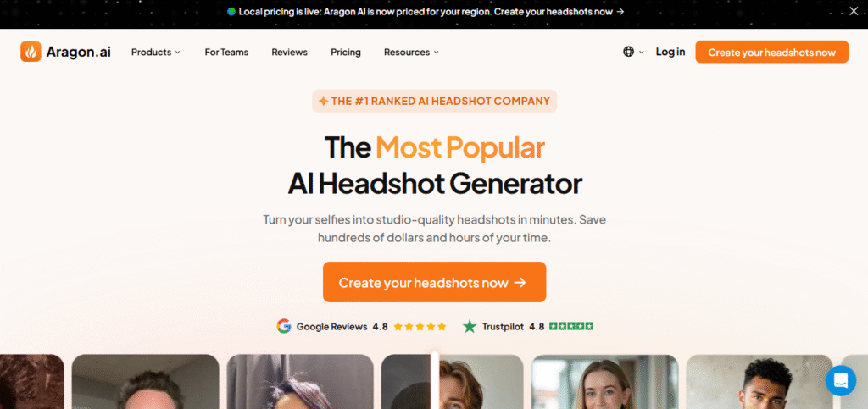Screen dimensions: 868x409
Task: Click the Trustpilot green star icon
Action: (470, 326)
